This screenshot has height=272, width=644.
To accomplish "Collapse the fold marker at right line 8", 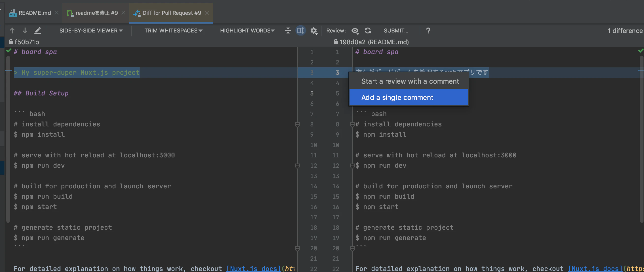I will click(352, 124).
